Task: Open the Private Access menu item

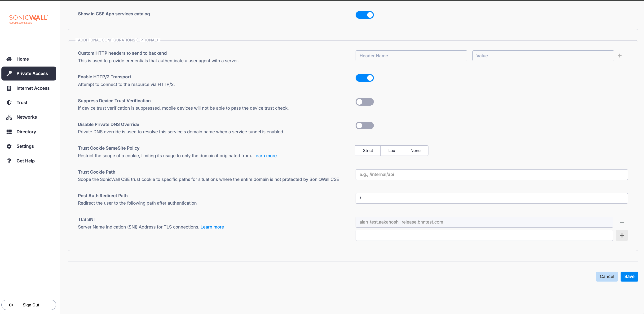Action: pos(29,74)
